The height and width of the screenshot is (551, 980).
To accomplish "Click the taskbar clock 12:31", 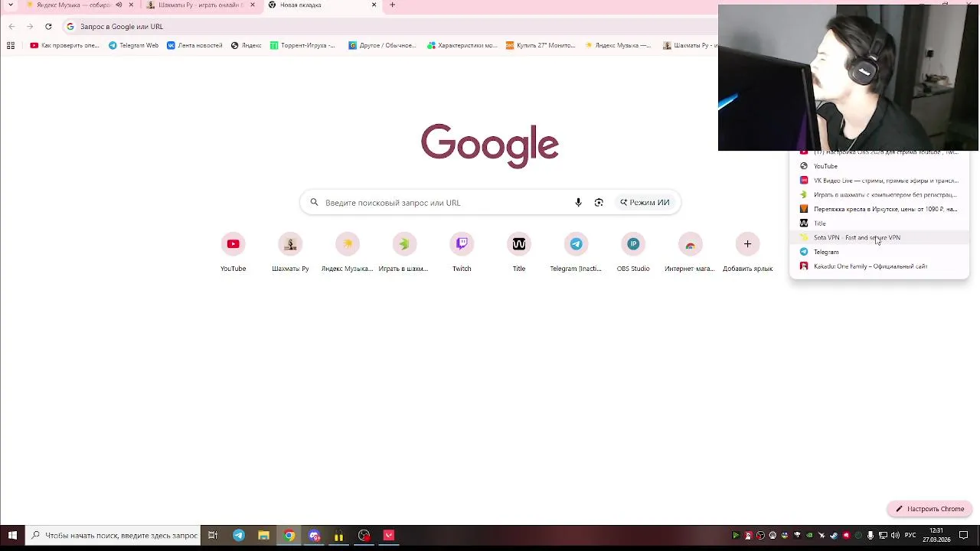I will 936,536.
